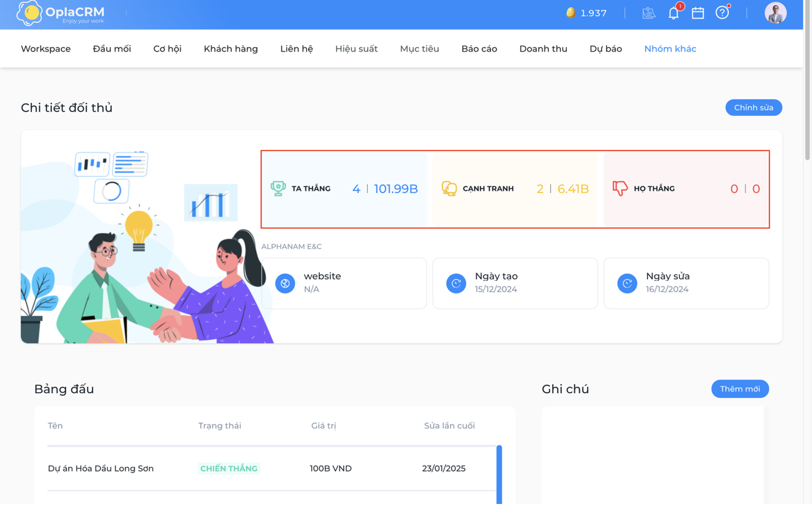Viewport: 812px width, 506px height.
Task: Click the Trạng thái column header
Action: pyautogui.click(x=220, y=426)
